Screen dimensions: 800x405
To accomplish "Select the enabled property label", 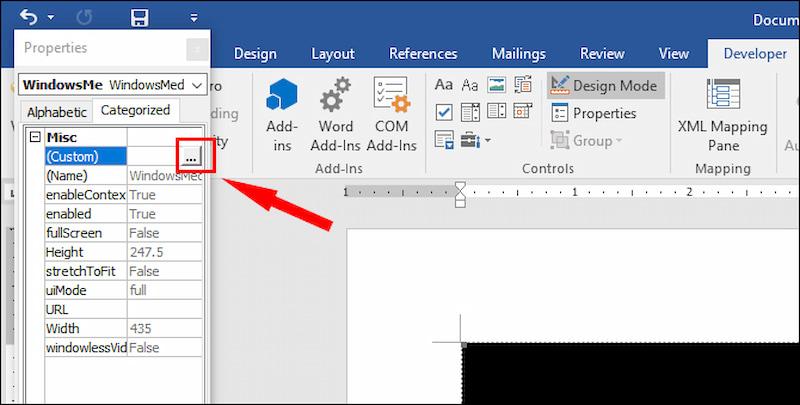I will (x=85, y=214).
